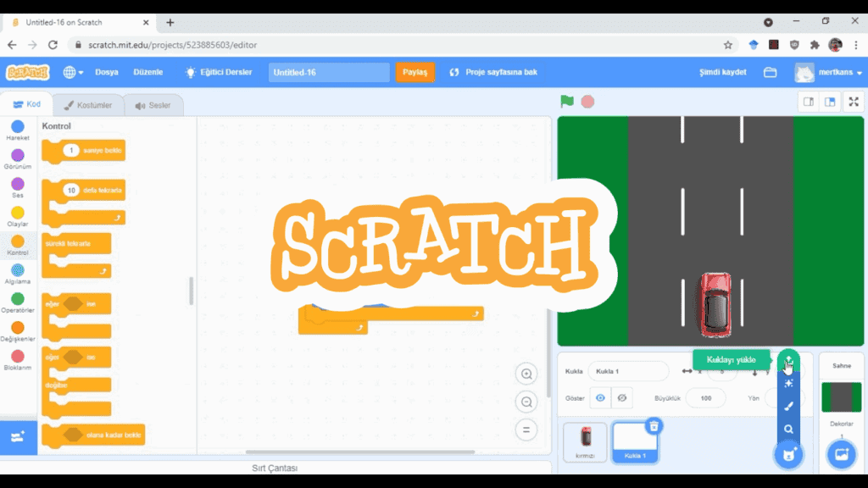Viewport: 868px width, 488px height.
Task: Open the Scratch home logo
Action: [x=28, y=72]
